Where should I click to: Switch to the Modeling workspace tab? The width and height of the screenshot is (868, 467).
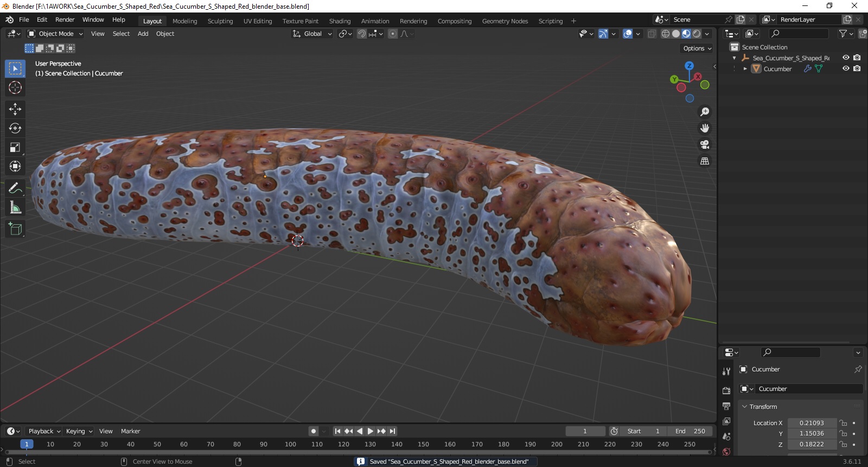click(x=184, y=21)
